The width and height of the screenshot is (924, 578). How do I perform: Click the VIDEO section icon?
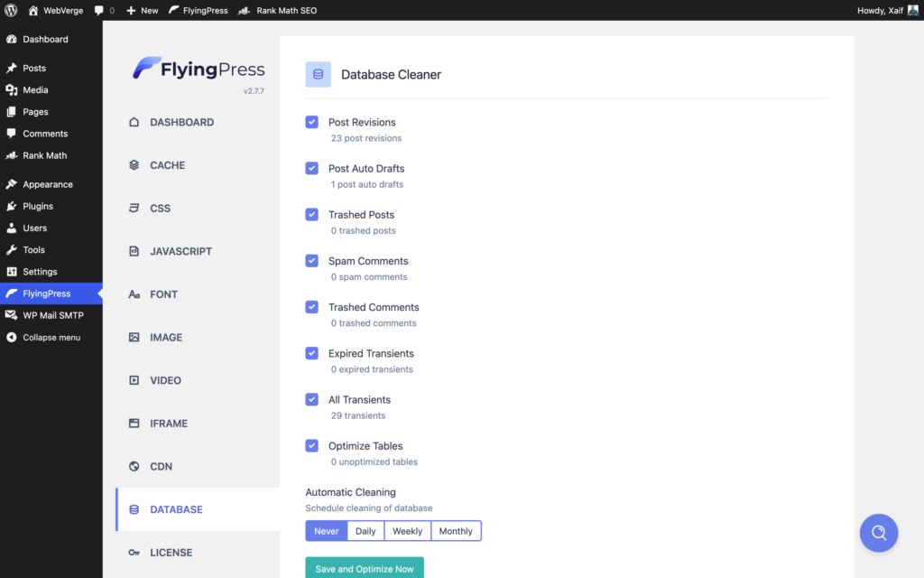(135, 380)
